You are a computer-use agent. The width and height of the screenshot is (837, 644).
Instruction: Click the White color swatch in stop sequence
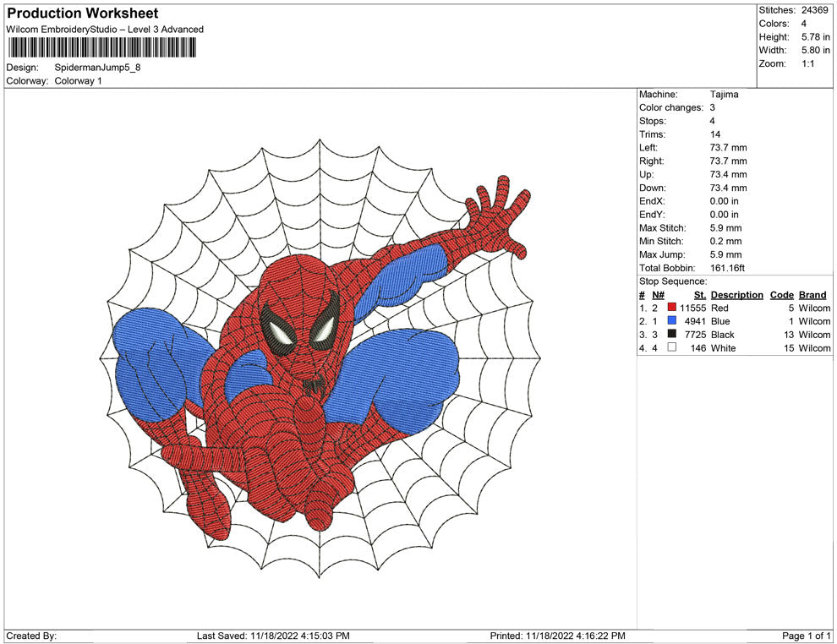(x=671, y=347)
